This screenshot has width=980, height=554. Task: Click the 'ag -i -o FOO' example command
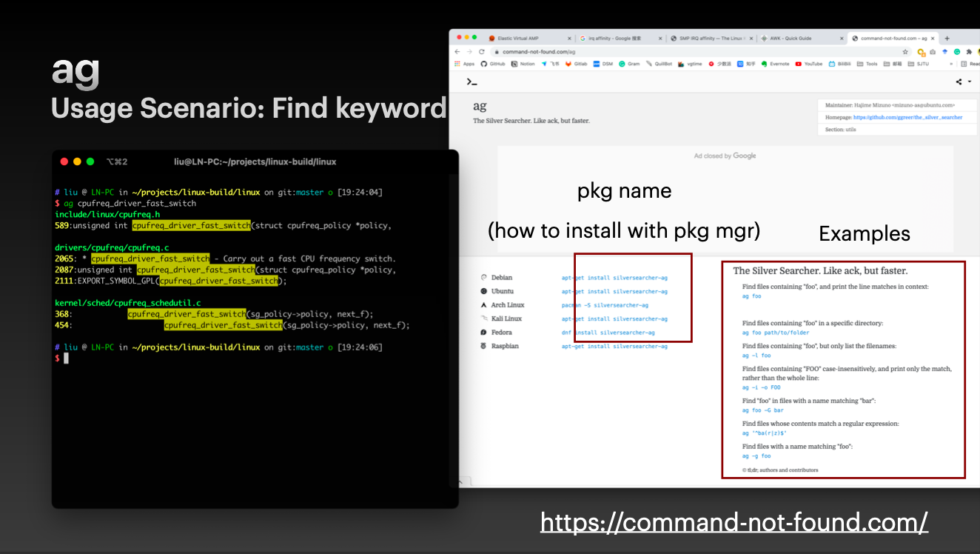pyautogui.click(x=761, y=387)
